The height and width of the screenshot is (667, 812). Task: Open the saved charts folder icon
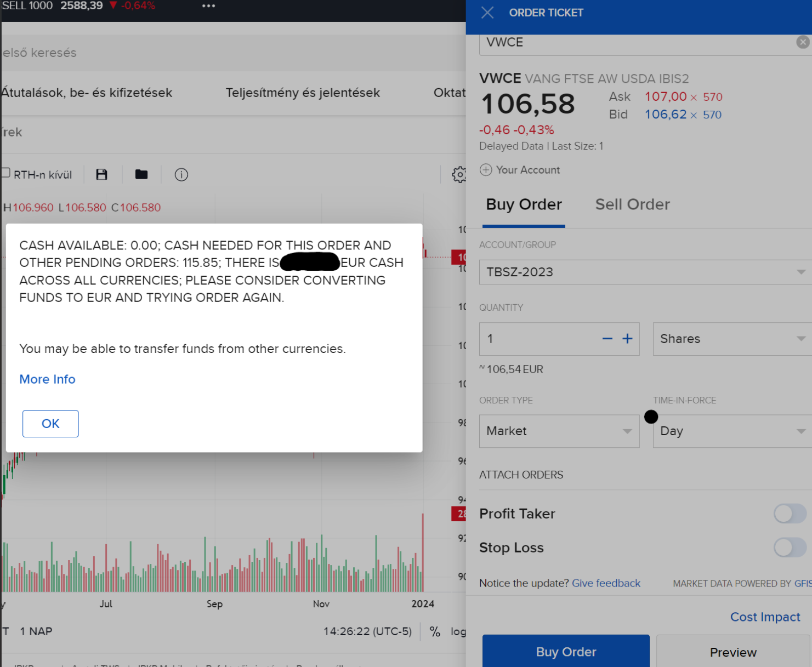141,174
